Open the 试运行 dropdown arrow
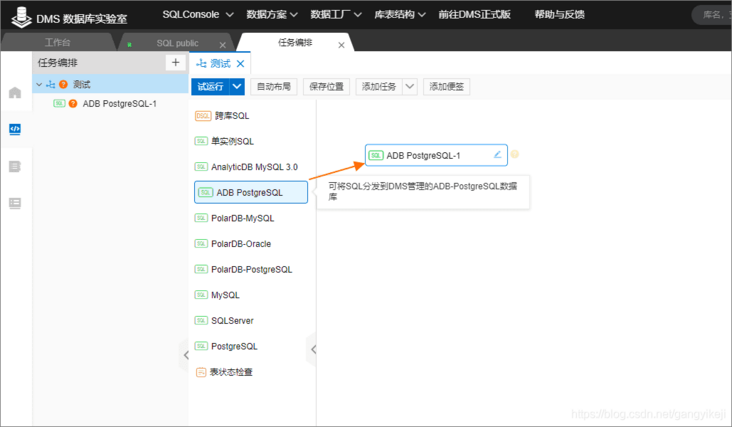The width and height of the screenshot is (732, 427). [237, 86]
